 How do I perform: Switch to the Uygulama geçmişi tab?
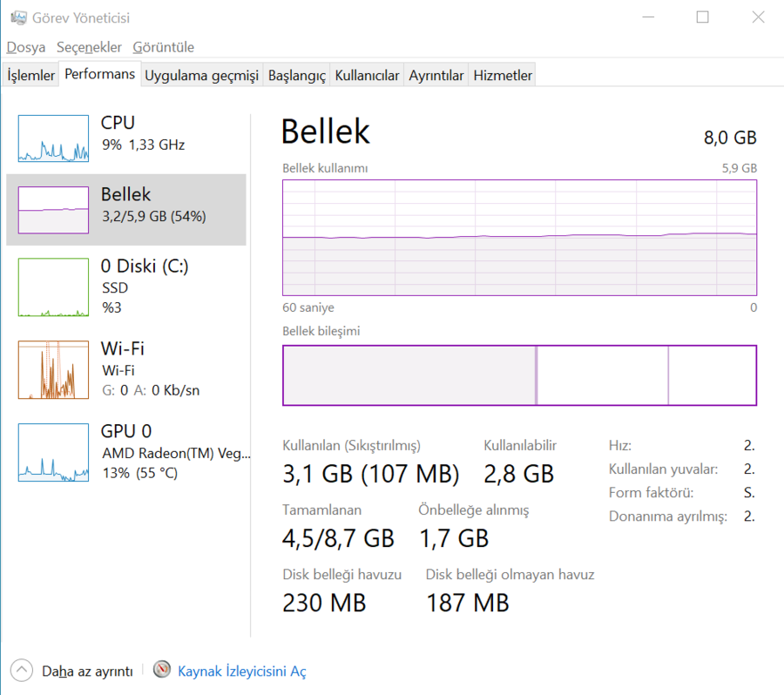click(201, 76)
